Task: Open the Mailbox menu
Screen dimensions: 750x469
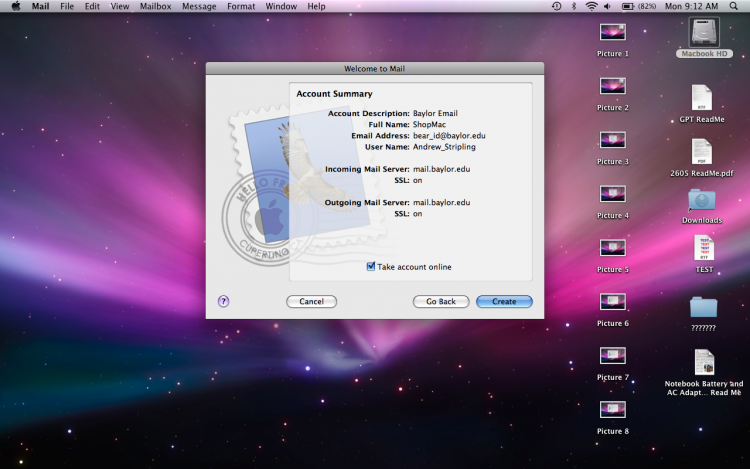Action: 155,6
